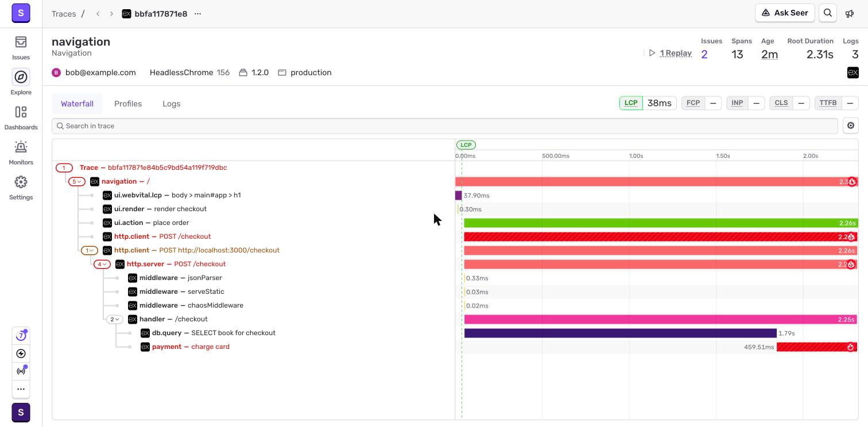
Task: Collapse http.client localhost span's 1 child
Action: click(89, 250)
